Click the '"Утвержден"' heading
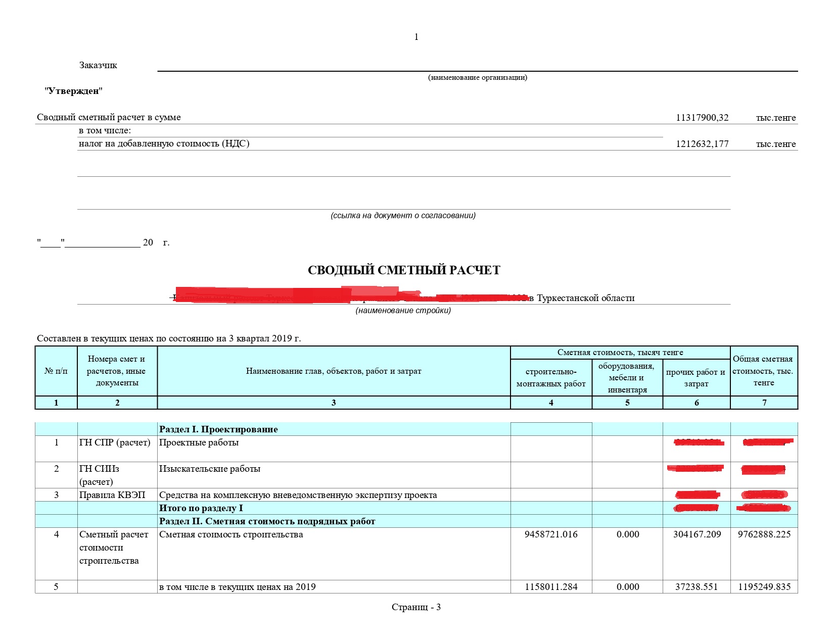834x644 pixels. pyautogui.click(x=74, y=91)
